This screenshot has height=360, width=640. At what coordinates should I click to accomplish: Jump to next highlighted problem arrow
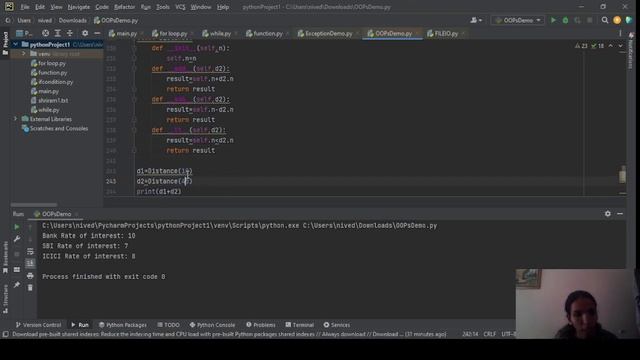tap(620, 46)
